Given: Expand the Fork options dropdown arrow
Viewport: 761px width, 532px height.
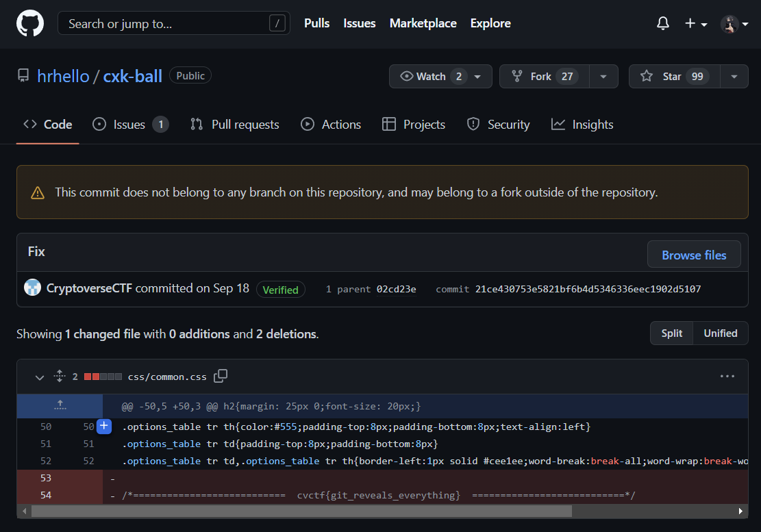Looking at the screenshot, I should point(603,77).
